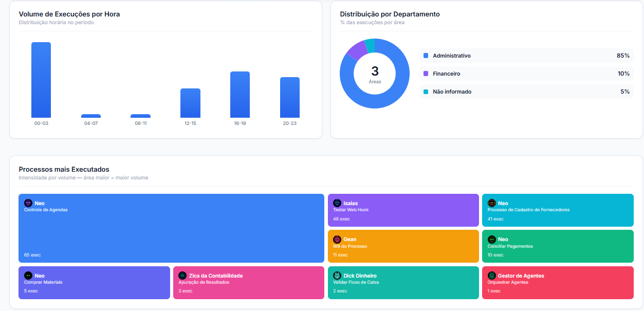Open Processo de Cadastro de Fornecedores label
Screen dimensions: 644x311
(528, 210)
